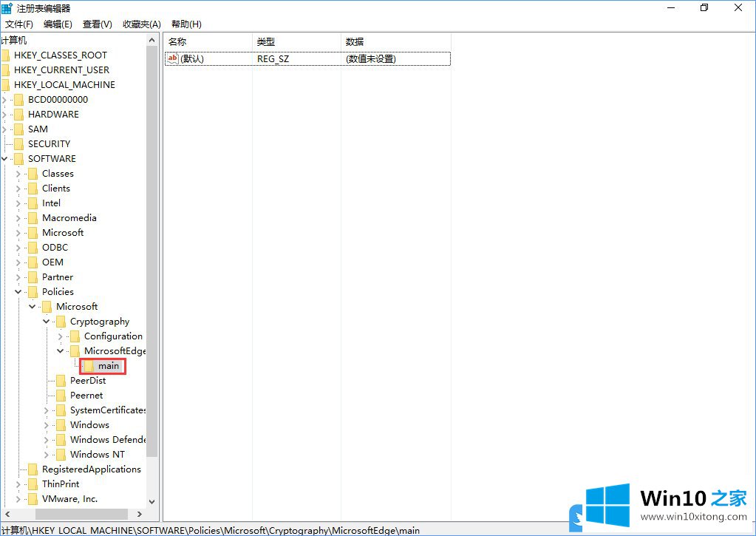Select the main key folder icon
The width and height of the screenshot is (756, 536).
click(89, 366)
